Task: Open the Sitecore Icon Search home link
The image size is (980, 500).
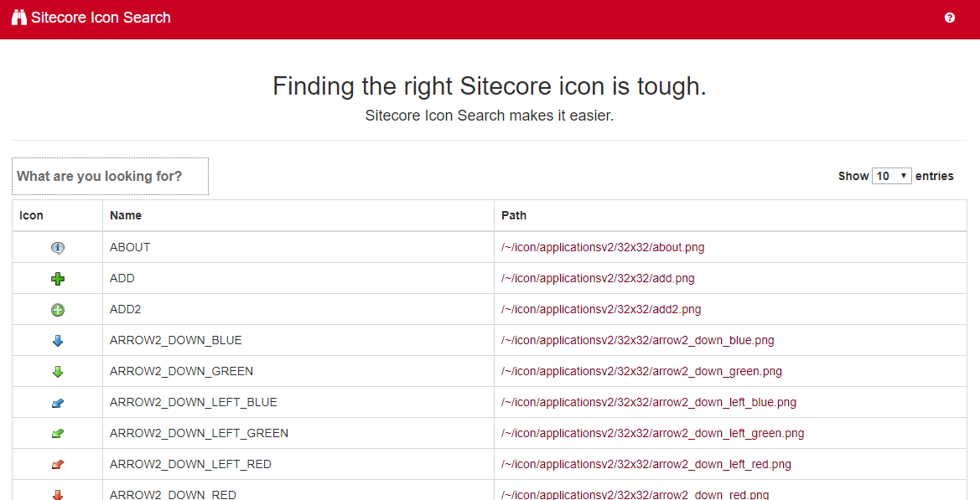Action: pos(101,18)
